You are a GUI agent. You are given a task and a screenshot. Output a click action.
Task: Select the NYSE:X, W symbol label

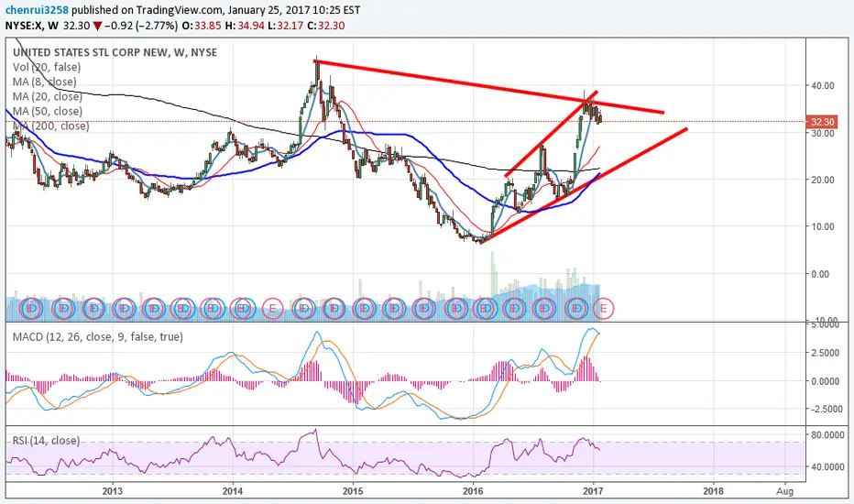(31, 26)
